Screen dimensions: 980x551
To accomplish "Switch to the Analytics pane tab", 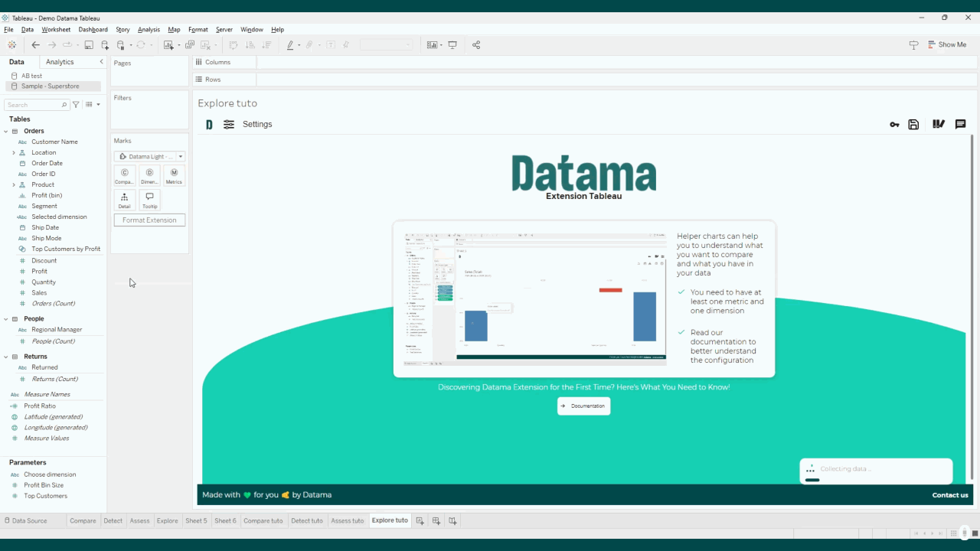I will coord(60,62).
